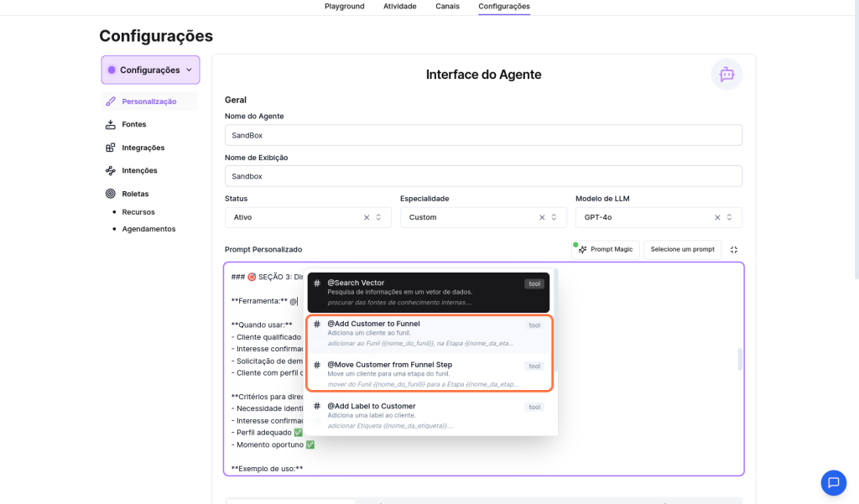Screen dimensions: 859x504
Task: Click the prompt editor scrollbar thumb
Action: (x=739, y=359)
